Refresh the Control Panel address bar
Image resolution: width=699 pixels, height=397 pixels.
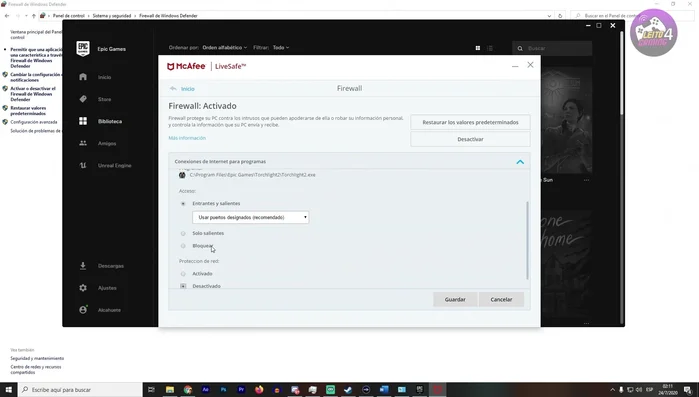pyautogui.click(x=560, y=16)
